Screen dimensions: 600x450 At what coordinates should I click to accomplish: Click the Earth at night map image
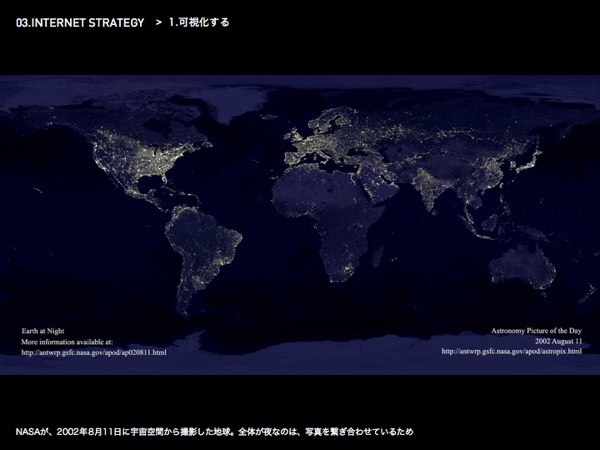pos(300,225)
